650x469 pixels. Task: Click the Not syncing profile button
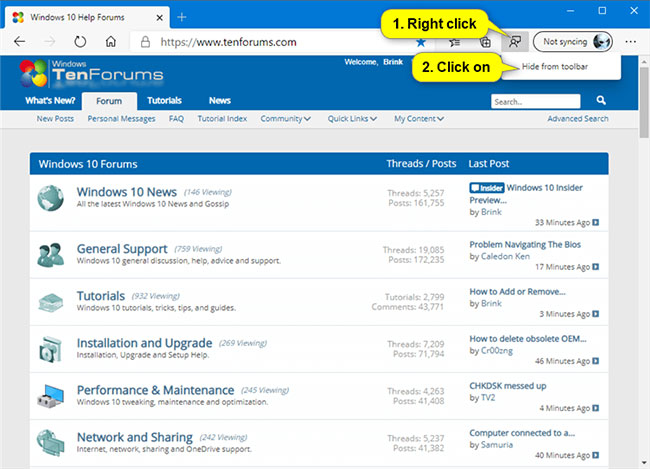coord(573,41)
